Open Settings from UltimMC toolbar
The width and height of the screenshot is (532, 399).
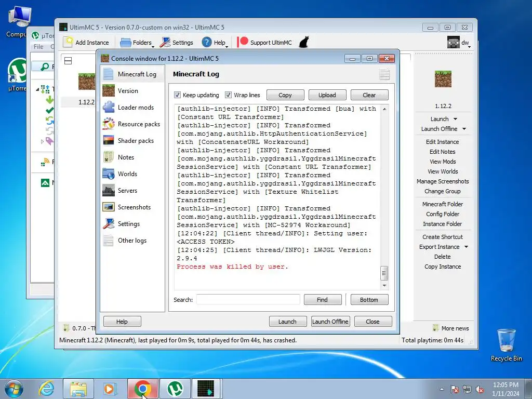(x=177, y=43)
